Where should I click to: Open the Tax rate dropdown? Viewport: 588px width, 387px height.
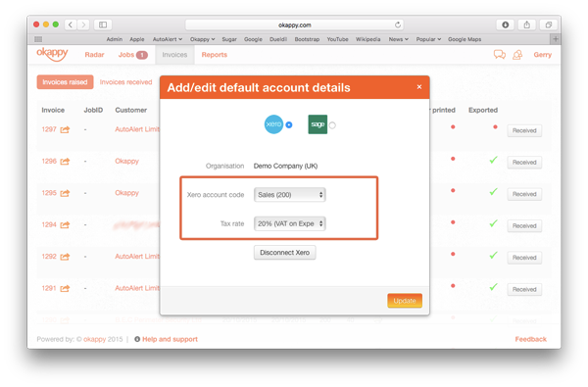click(289, 223)
